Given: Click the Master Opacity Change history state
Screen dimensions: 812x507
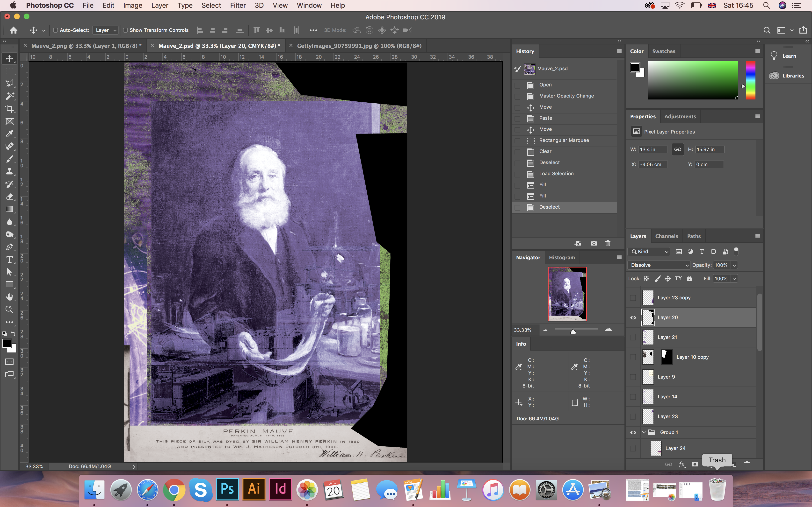Looking at the screenshot, I should [x=566, y=96].
